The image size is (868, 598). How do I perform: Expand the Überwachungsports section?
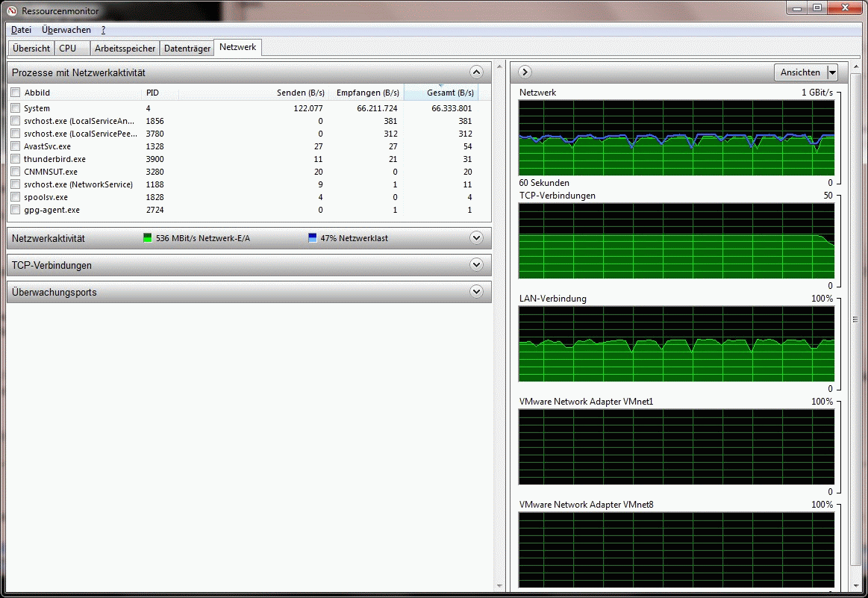tap(477, 292)
